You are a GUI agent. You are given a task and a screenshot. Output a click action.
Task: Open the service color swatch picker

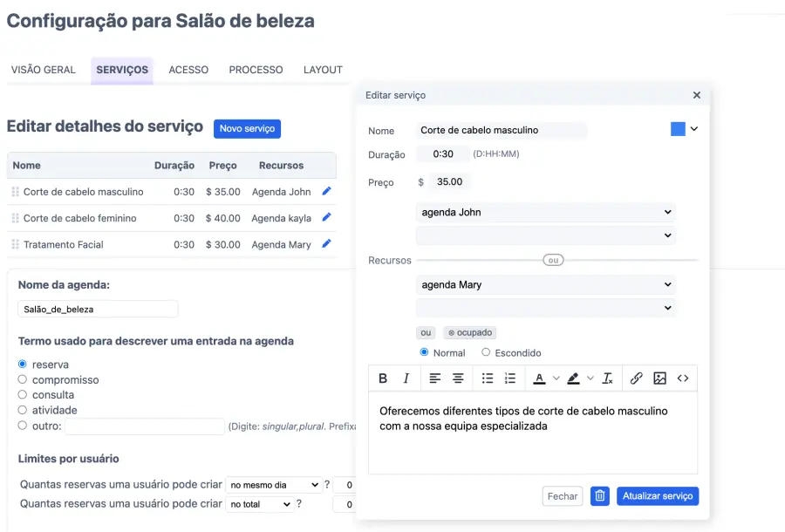tap(679, 128)
